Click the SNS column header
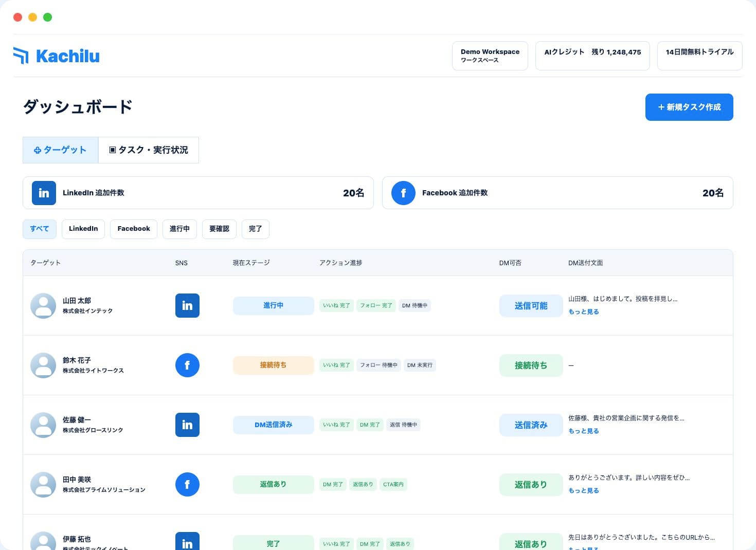 pos(182,263)
